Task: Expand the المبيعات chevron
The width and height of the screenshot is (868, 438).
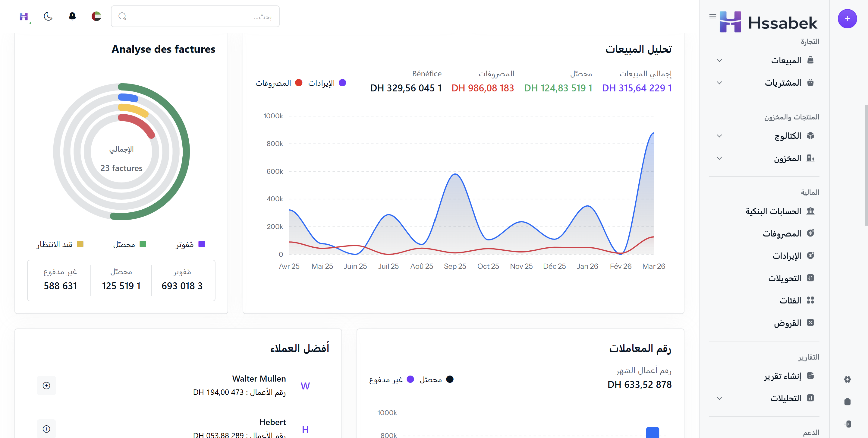Action: coord(719,60)
